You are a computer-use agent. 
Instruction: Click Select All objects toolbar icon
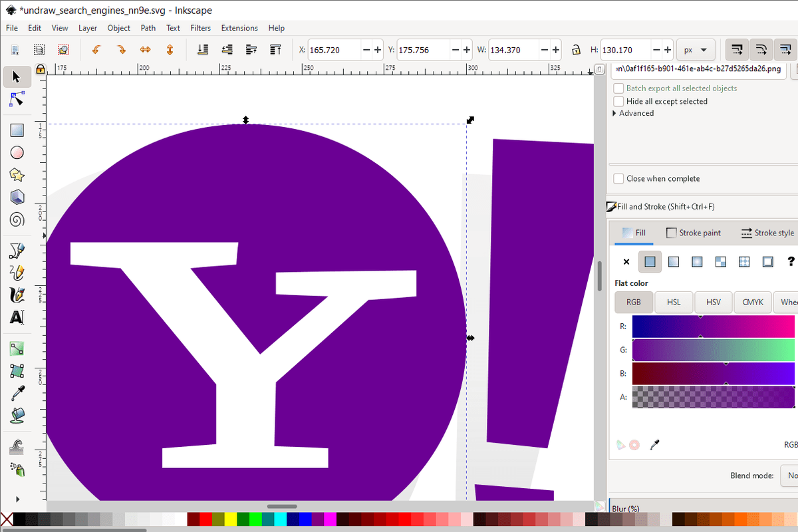click(x=15, y=50)
